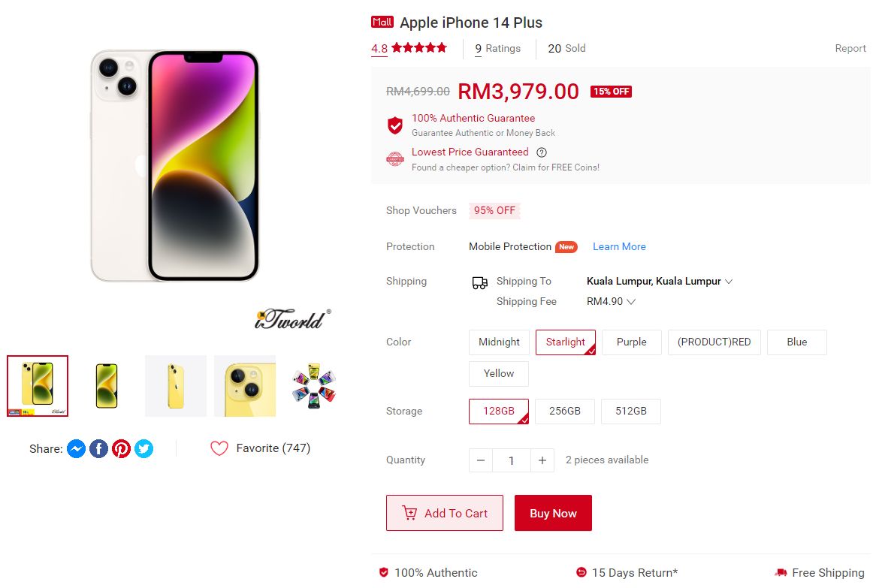Click the Pinterest share icon
Image resolution: width=873 pixels, height=588 pixels.
121,448
